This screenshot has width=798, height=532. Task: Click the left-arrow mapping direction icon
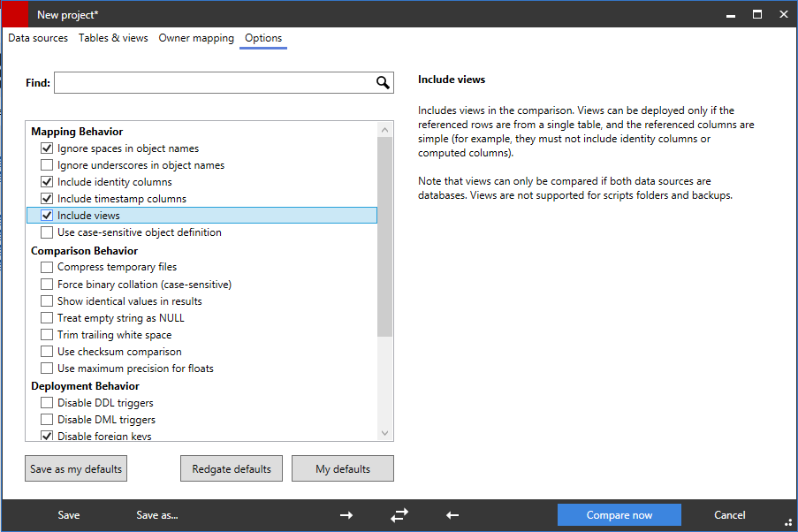pos(452,514)
